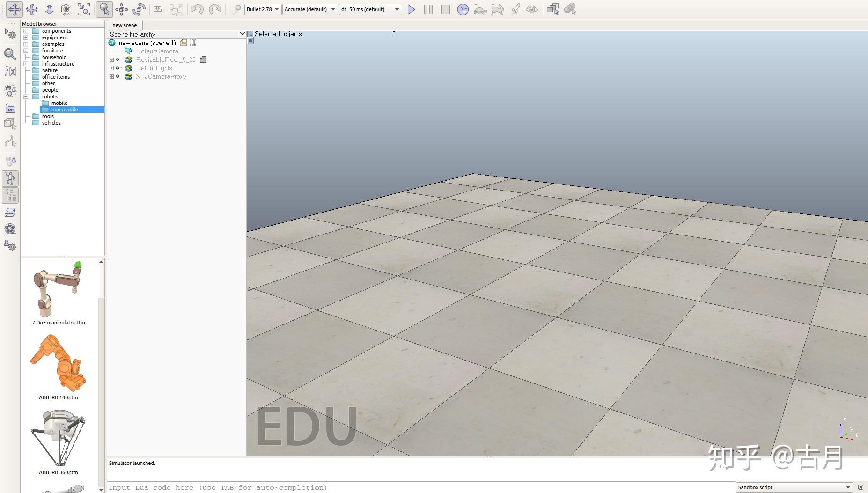Click the fit-to-view toolbar icon
This screenshot has height=493, width=868.
pyautogui.click(x=84, y=9)
